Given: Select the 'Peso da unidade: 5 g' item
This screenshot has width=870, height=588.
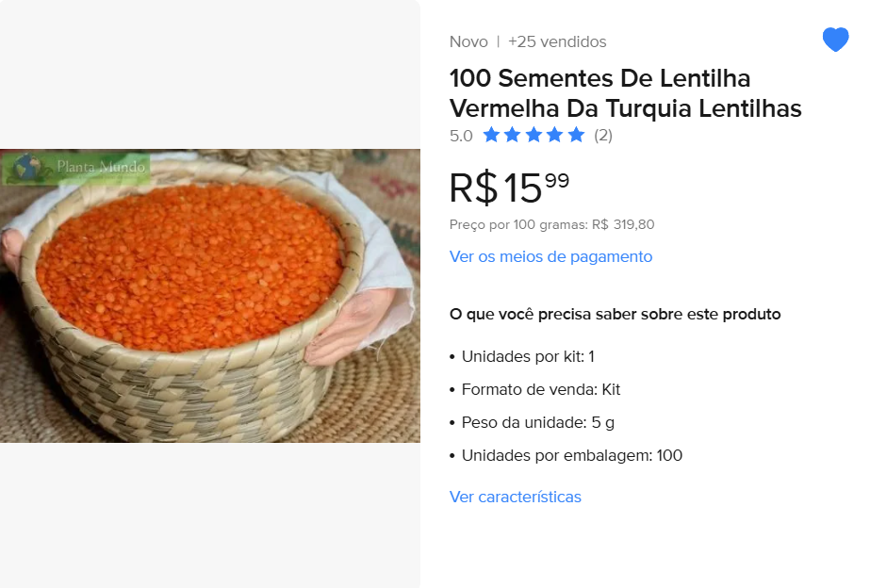Looking at the screenshot, I should (x=537, y=422).
